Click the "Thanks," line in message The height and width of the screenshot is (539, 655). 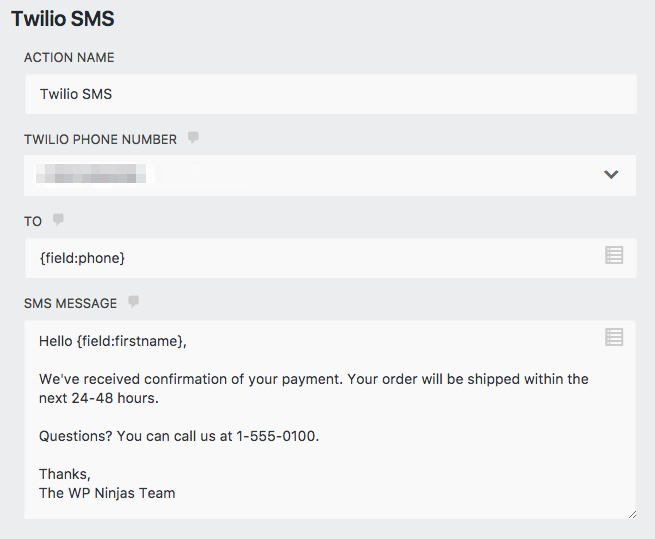[65, 474]
